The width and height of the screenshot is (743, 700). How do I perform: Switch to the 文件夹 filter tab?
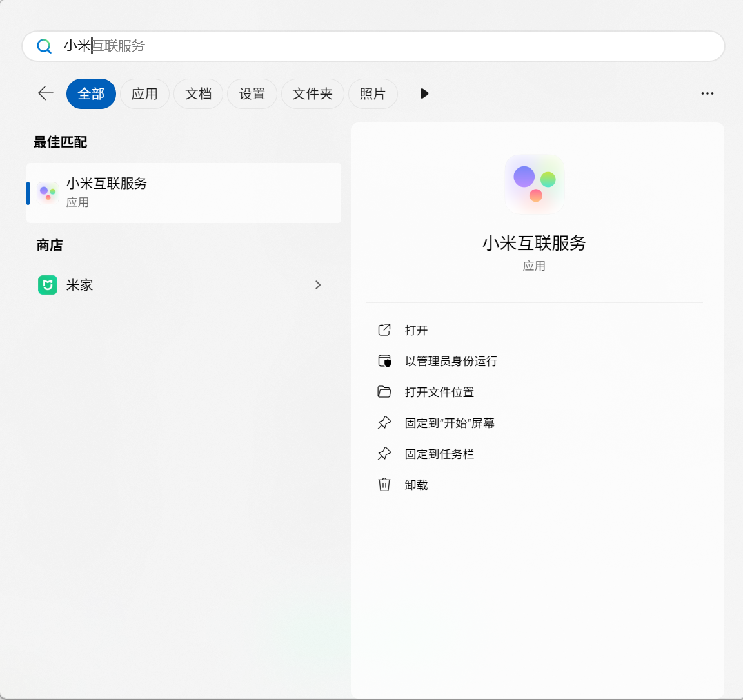313,93
